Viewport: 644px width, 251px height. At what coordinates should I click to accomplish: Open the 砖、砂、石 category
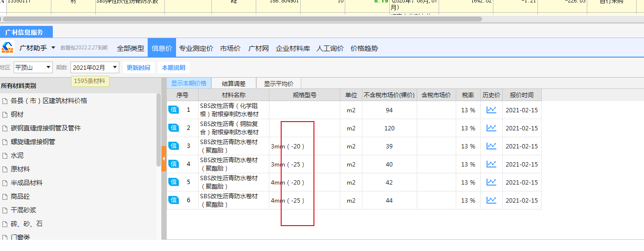coord(26,224)
